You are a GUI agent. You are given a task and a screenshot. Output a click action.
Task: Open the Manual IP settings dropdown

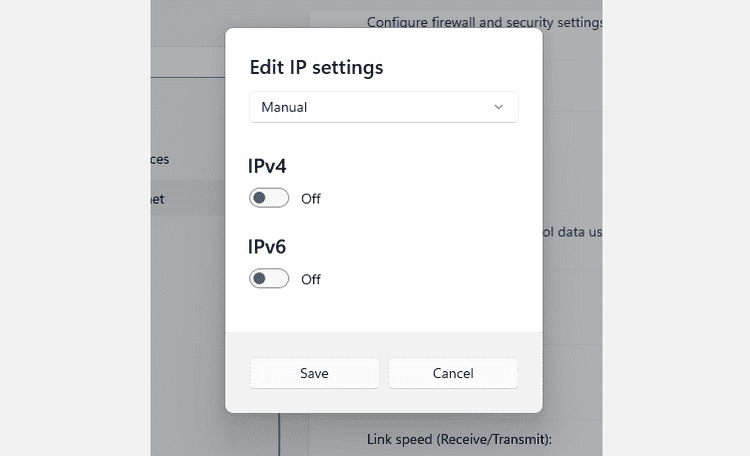[383, 107]
